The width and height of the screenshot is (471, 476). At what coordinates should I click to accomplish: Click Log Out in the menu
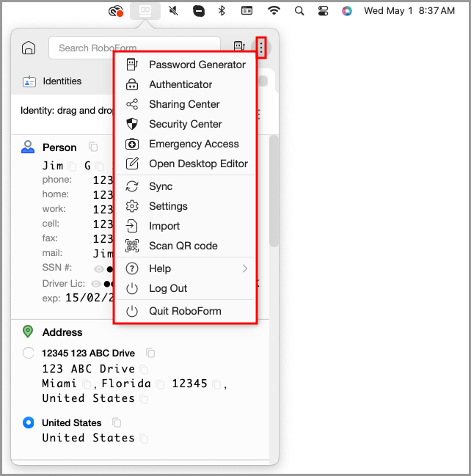[185, 288]
